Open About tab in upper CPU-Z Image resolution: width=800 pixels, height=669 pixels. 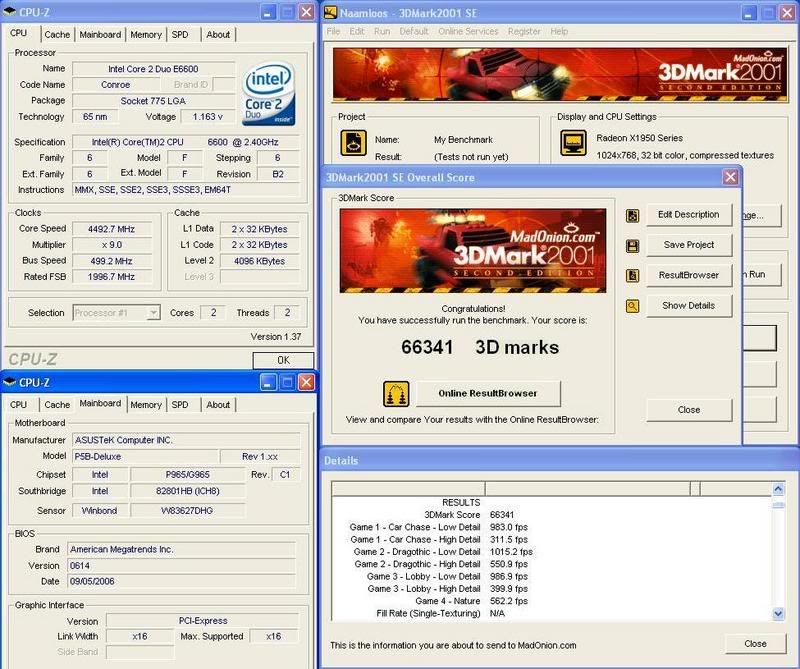(218, 35)
